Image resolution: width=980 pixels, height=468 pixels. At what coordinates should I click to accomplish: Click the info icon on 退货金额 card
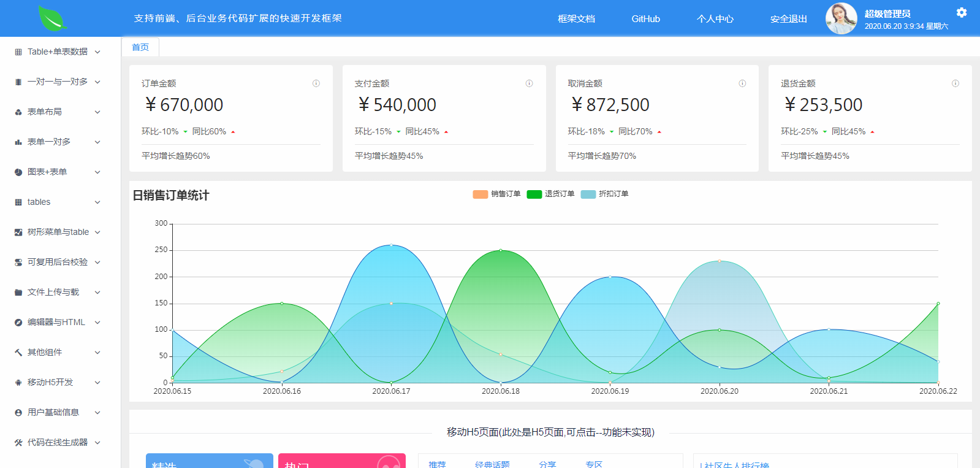coord(955,83)
